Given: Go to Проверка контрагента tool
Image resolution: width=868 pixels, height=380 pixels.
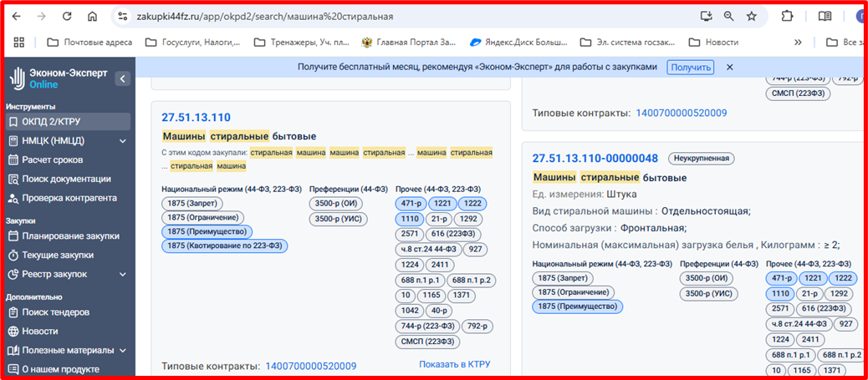Looking at the screenshot, I should click(69, 198).
